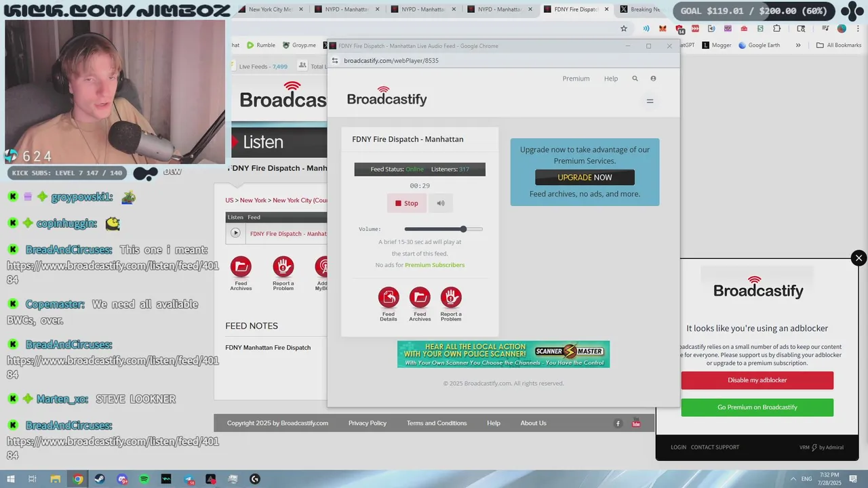The width and height of the screenshot is (868, 488).
Task: Click Report a Problem icon on background page
Action: (283, 274)
